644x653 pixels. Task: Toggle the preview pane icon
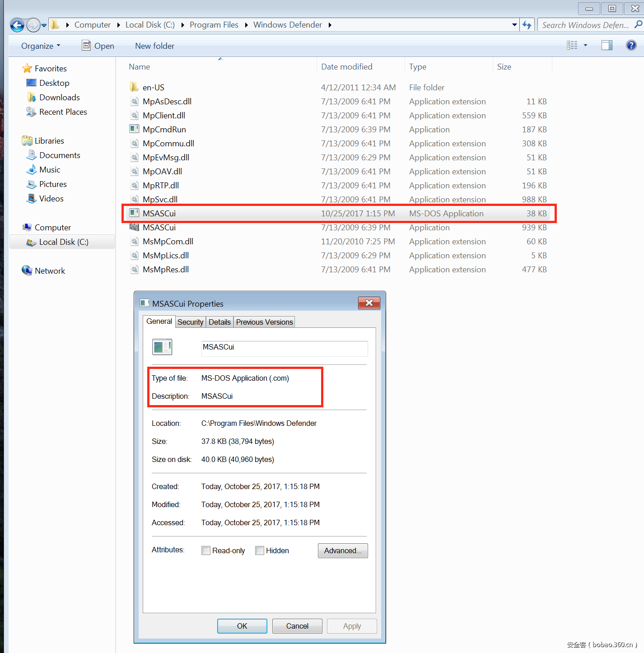(x=607, y=45)
